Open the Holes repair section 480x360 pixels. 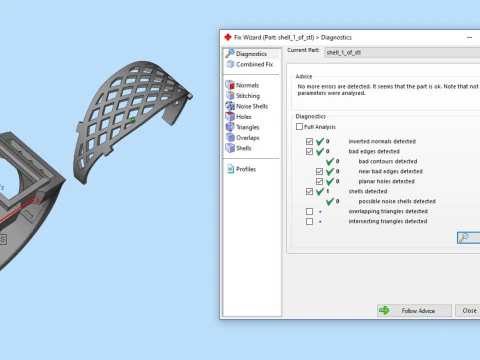[x=239, y=117]
